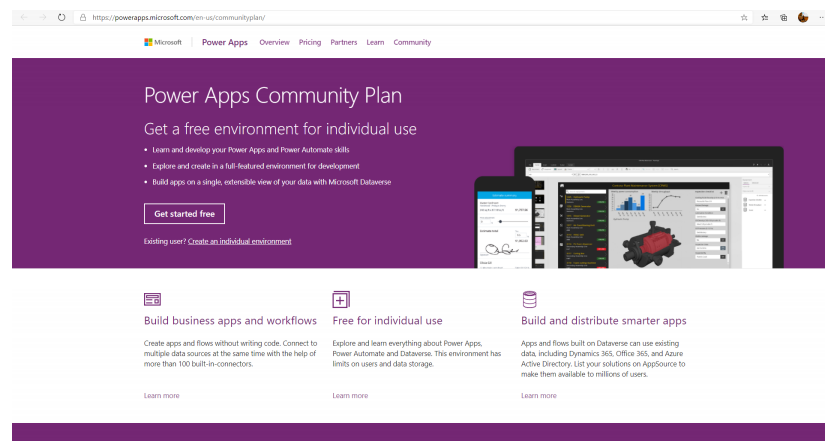The width and height of the screenshot is (832, 441).
Task: Open the collections icon in toolbar
Action: click(x=783, y=18)
